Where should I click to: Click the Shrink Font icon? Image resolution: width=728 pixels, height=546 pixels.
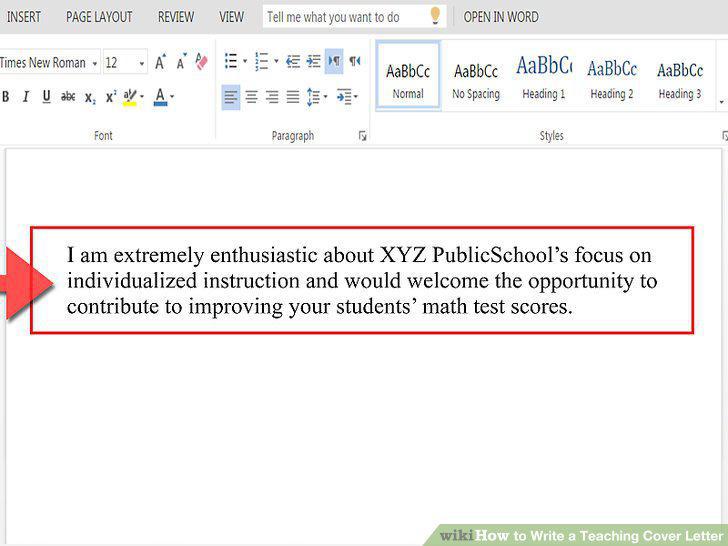181,62
